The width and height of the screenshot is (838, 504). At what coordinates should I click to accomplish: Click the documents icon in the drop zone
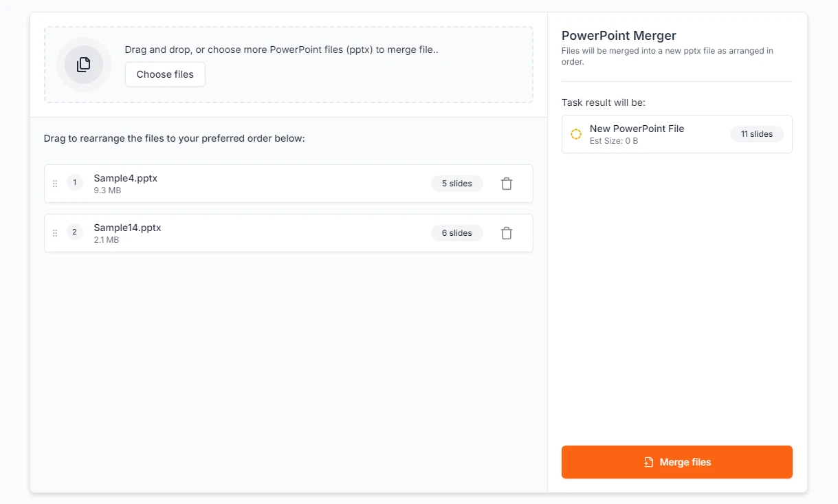83,64
